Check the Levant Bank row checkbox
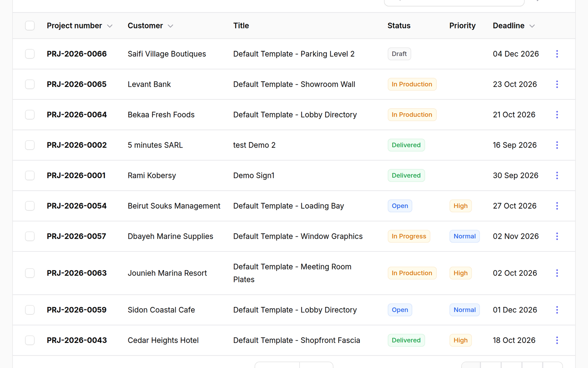Image resolution: width=588 pixels, height=368 pixels. click(x=30, y=84)
